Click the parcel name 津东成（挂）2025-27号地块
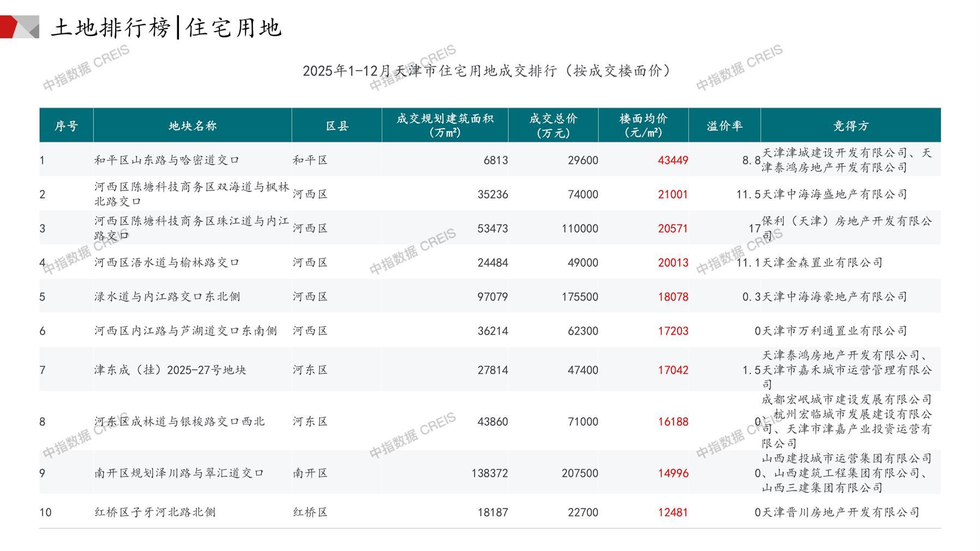980x551 pixels. (170, 370)
